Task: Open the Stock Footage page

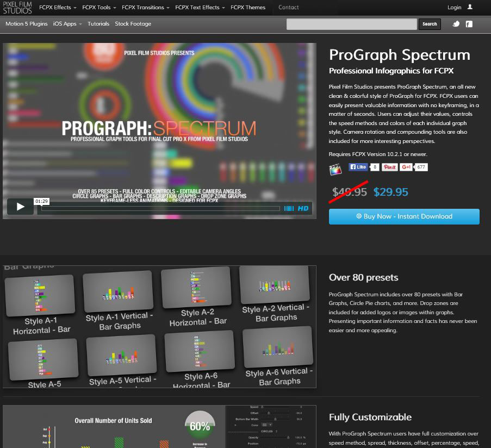Action: coord(133,24)
